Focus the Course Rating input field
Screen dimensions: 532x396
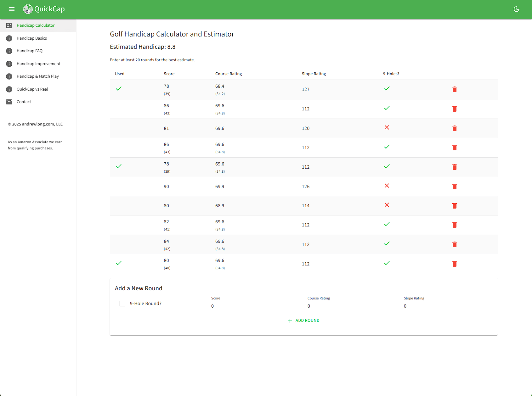(x=352, y=306)
